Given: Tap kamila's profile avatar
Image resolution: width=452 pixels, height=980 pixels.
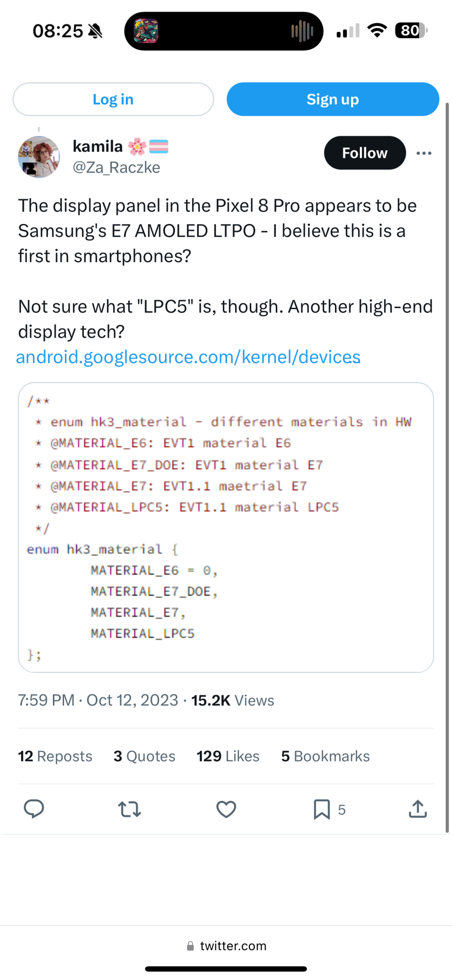Looking at the screenshot, I should point(39,157).
